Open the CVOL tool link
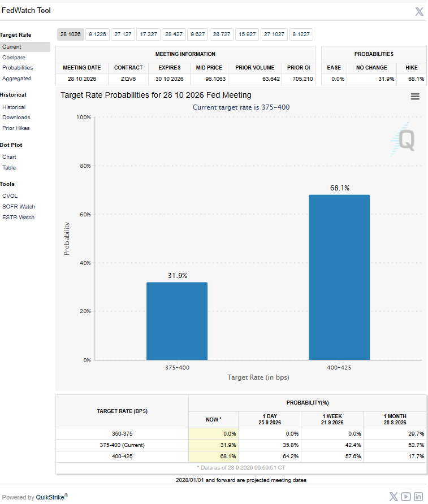Image resolution: width=428 pixels, height=504 pixels. [x=10, y=196]
